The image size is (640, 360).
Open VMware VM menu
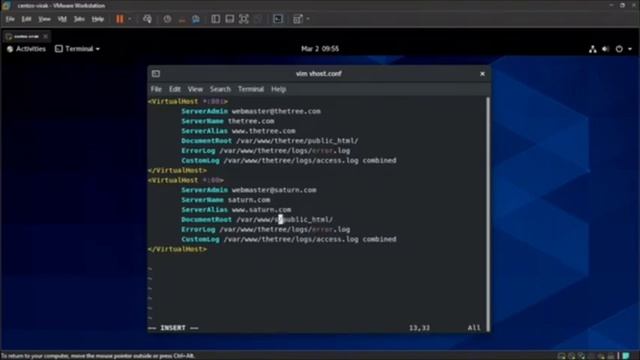point(62,19)
